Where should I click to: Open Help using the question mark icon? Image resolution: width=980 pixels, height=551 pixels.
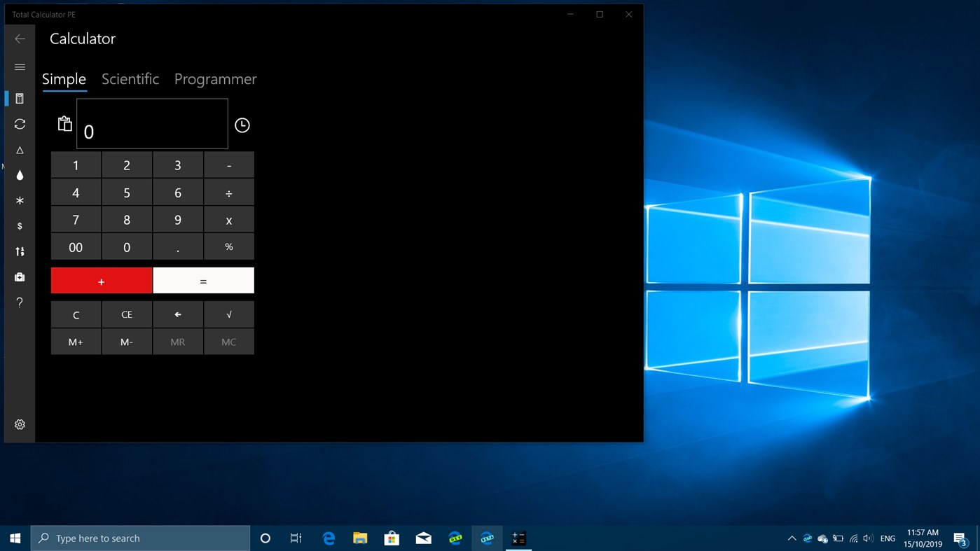point(19,302)
